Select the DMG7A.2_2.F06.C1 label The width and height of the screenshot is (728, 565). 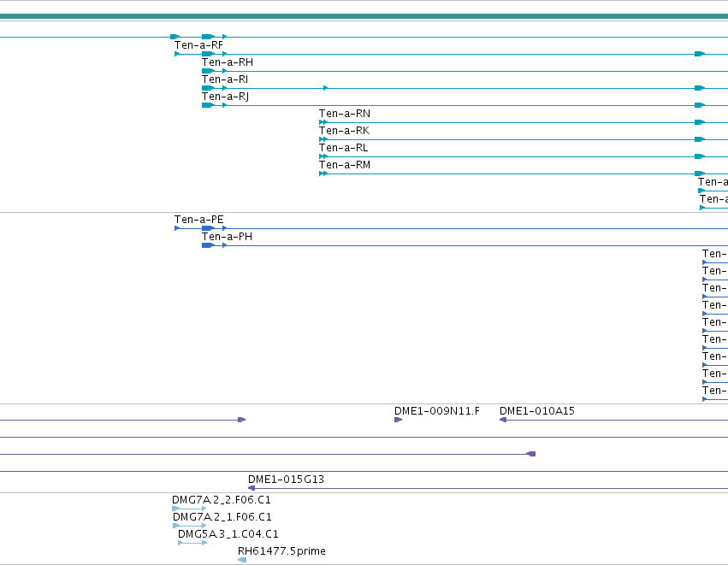[222, 500]
